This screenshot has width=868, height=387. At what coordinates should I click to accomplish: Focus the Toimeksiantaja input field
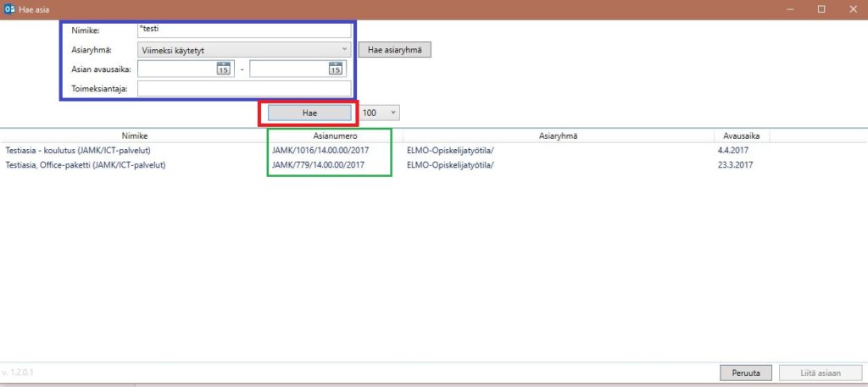tap(243, 88)
